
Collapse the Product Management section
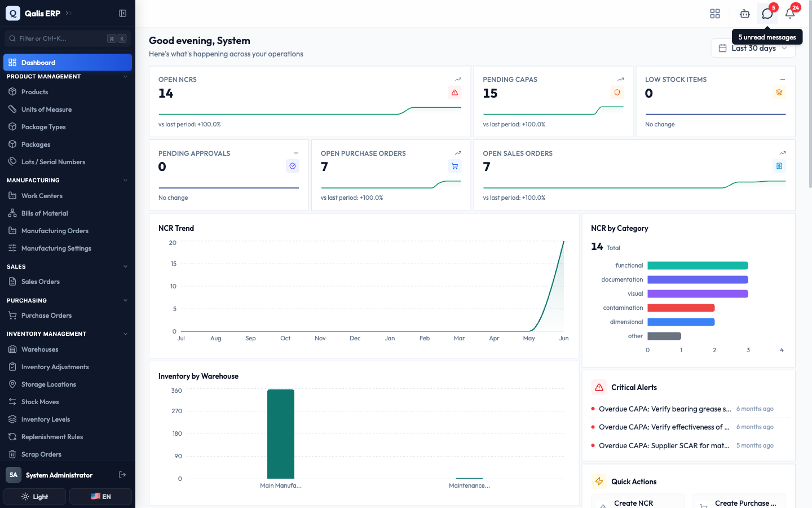tap(125, 77)
